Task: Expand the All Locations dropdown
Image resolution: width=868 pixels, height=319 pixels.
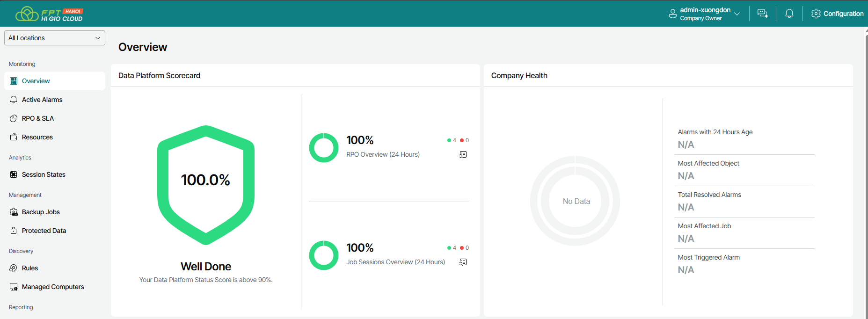Action: pyautogui.click(x=54, y=38)
